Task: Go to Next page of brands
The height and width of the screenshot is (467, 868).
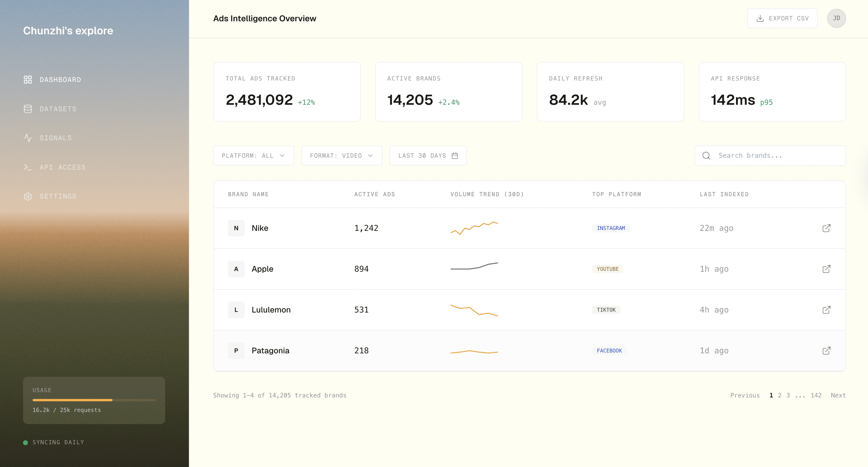Action: (x=838, y=395)
